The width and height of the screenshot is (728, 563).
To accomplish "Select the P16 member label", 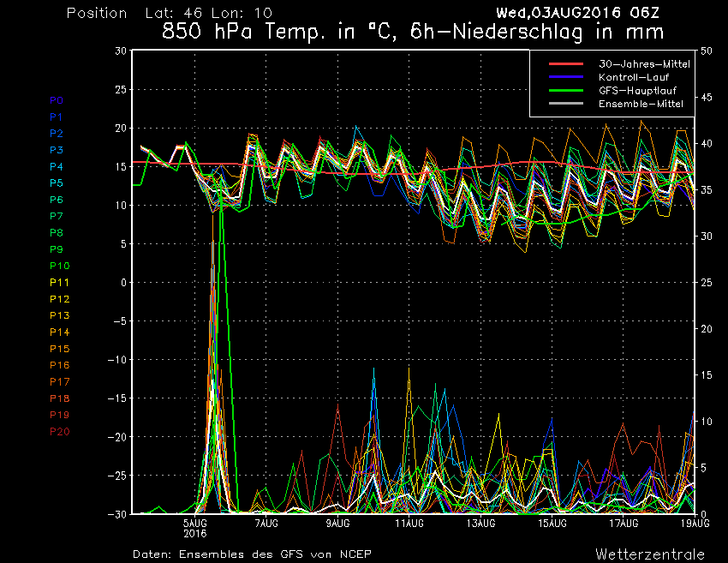I will pyautogui.click(x=59, y=365).
